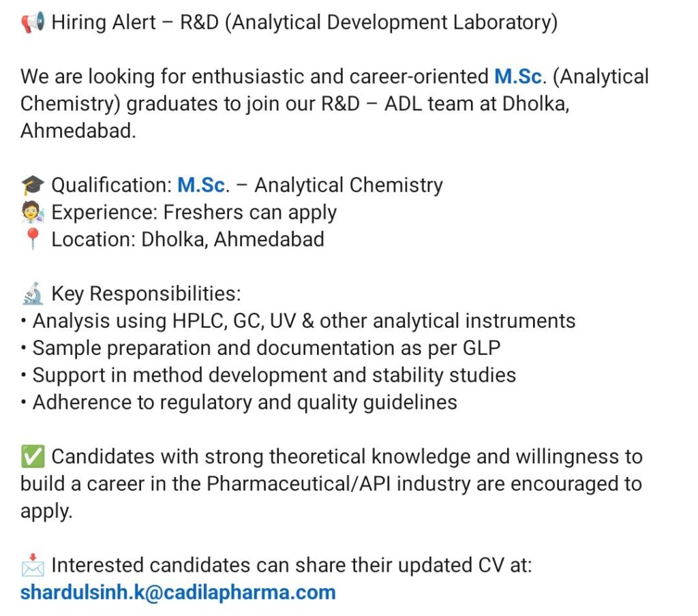Click the envelope emoji before Interested candidates
This screenshot has height=616, width=698.
[x=33, y=566]
